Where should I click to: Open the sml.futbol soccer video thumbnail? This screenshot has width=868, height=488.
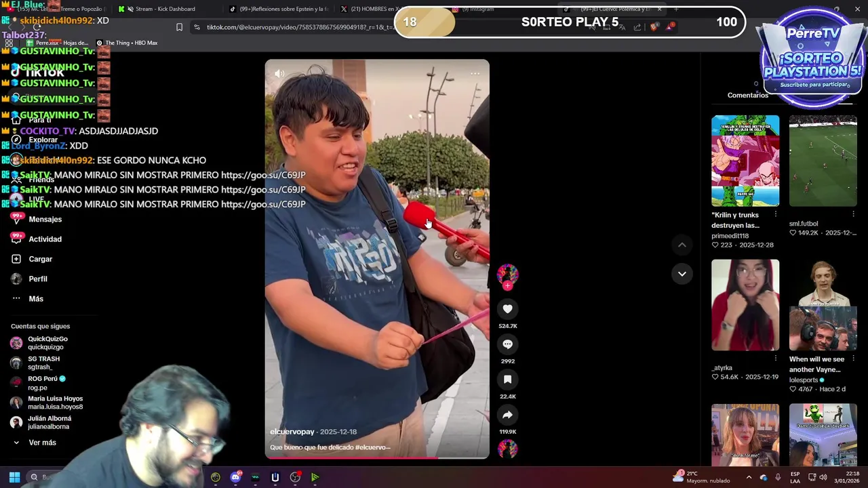pyautogui.click(x=823, y=161)
